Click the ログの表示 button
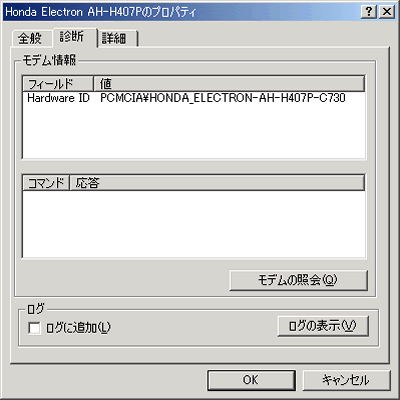The image size is (400, 400). pyautogui.click(x=323, y=326)
